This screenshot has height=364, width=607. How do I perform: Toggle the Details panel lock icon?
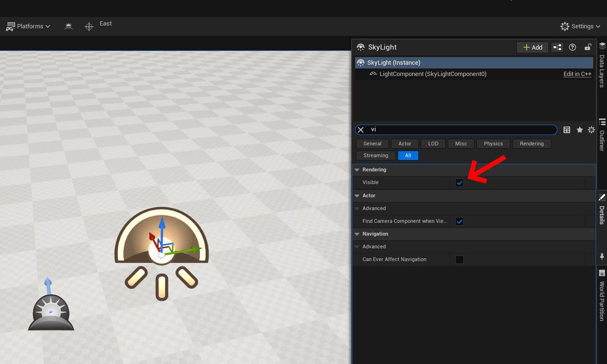(x=588, y=47)
